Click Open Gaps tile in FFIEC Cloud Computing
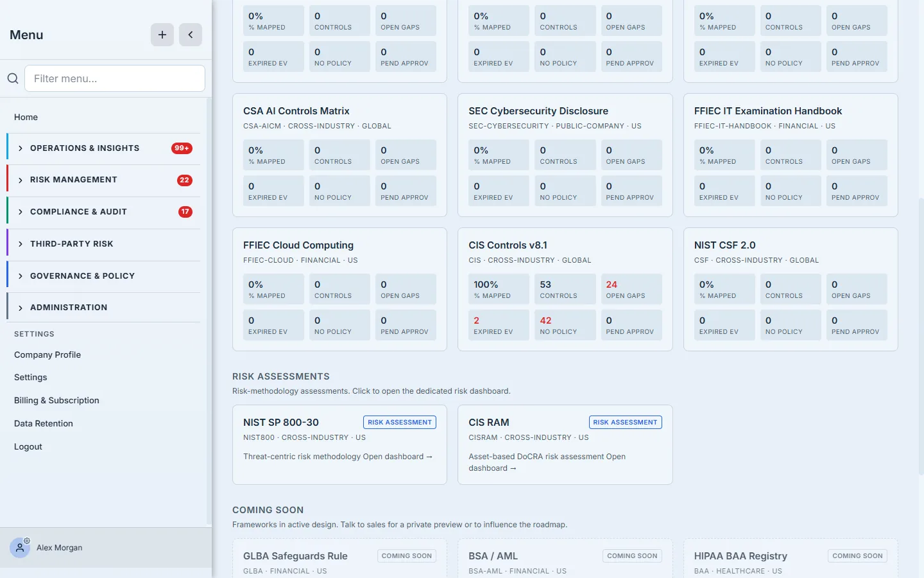924x578 pixels. pyautogui.click(x=406, y=289)
